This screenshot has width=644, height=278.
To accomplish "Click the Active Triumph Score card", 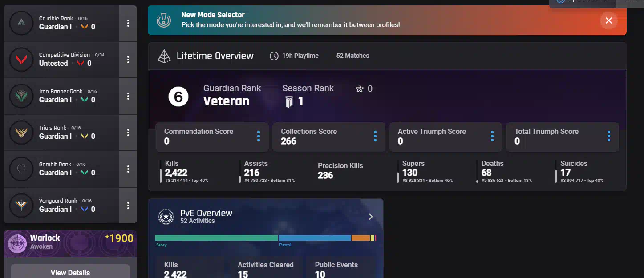I will [446, 137].
